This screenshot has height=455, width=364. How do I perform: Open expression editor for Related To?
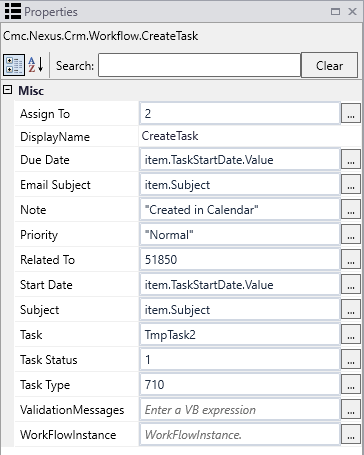click(x=350, y=260)
